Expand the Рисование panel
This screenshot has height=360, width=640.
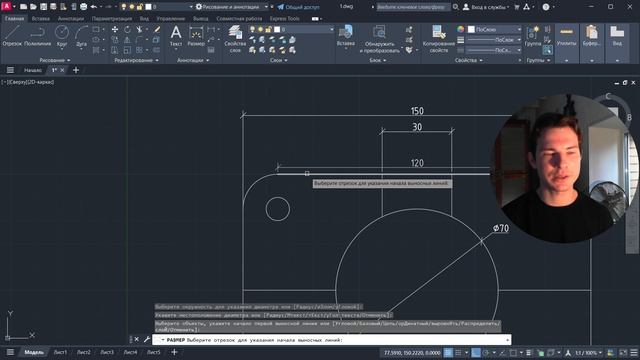coord(55,60)
